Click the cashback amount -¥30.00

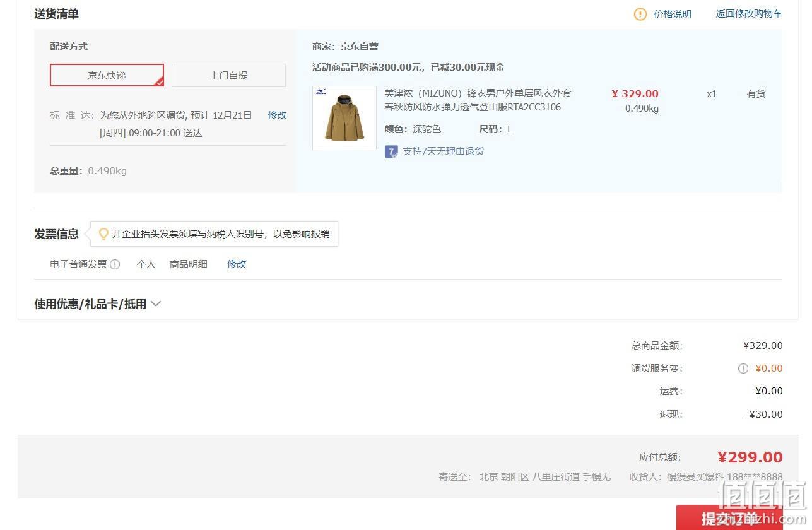coord(763,415)
